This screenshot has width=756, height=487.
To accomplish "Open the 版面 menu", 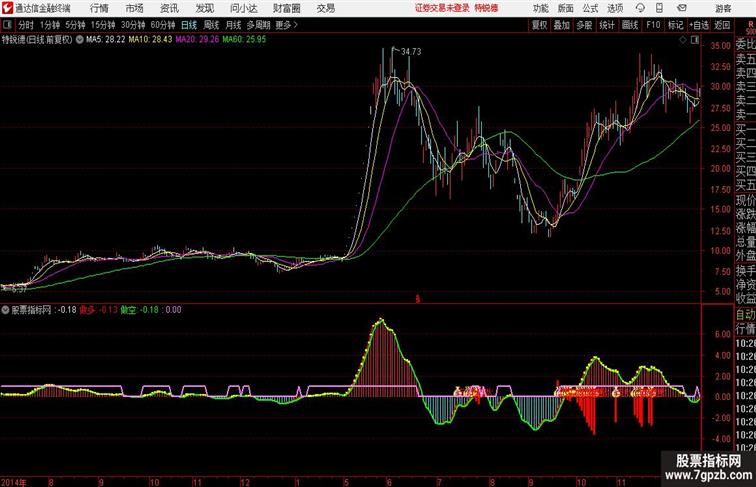I will pos(566,8).
